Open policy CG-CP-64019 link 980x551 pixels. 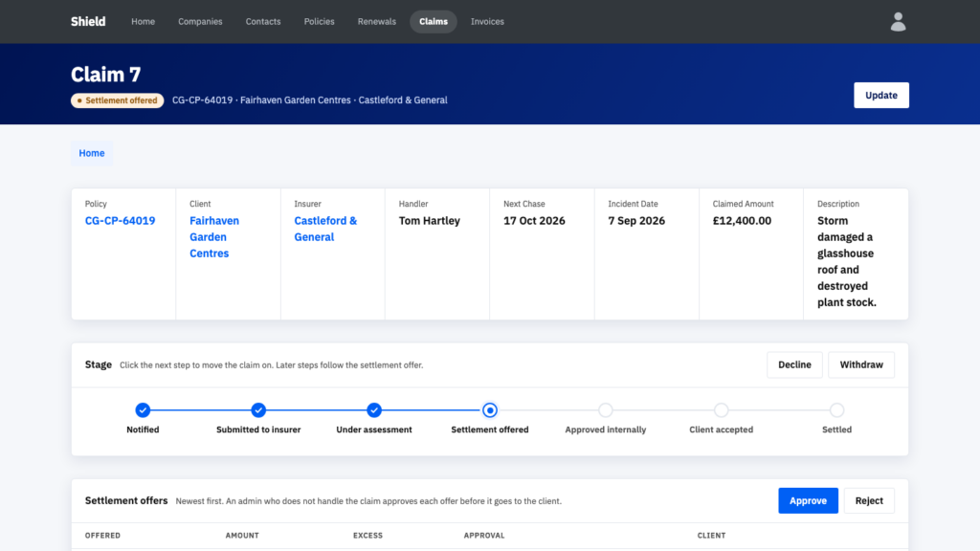(x=120, y=221)
